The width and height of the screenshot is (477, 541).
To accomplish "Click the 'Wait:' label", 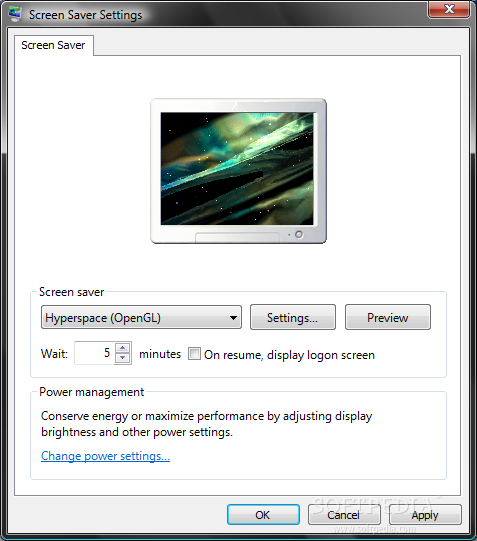I will pos(54,354).
